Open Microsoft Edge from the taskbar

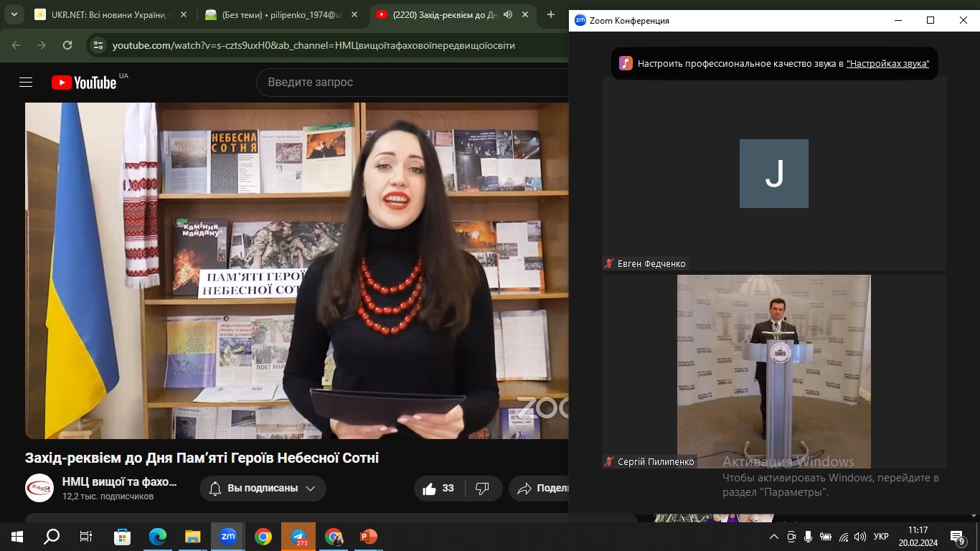(158, 537)
